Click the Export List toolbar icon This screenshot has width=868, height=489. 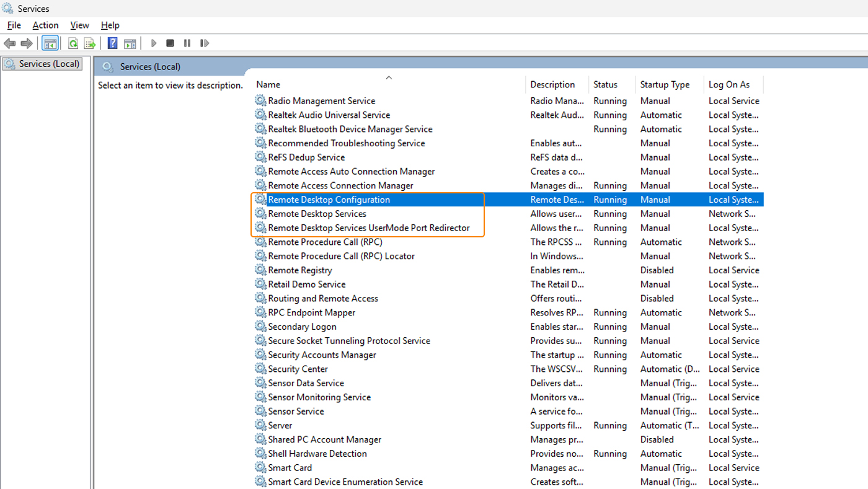[x=90, y=43]
